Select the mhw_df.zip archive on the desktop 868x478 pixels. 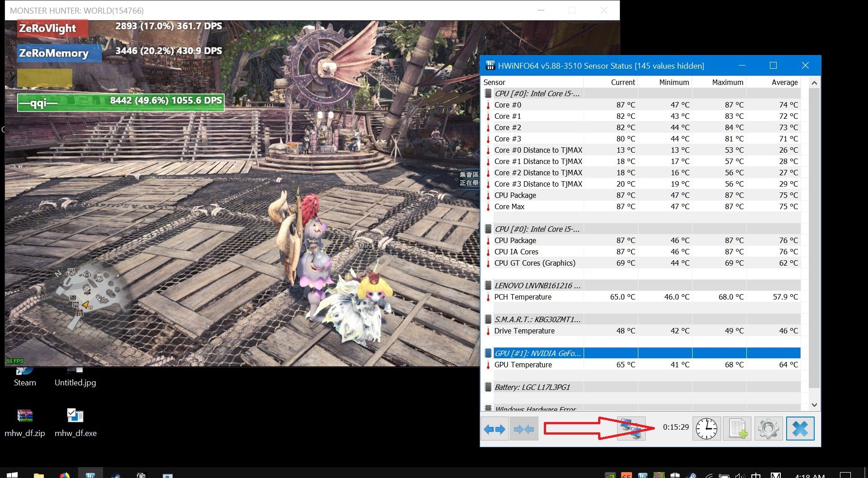[25, 423]
